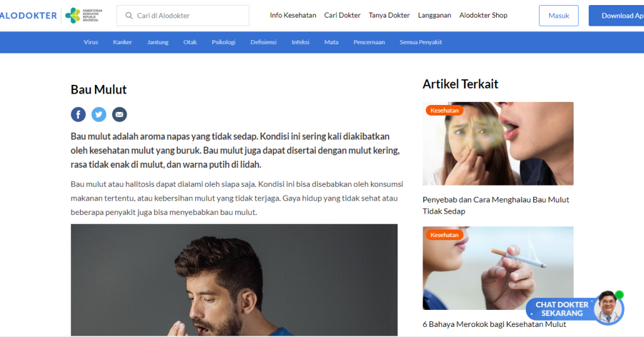Go to Tanya Dokter page

389,15
